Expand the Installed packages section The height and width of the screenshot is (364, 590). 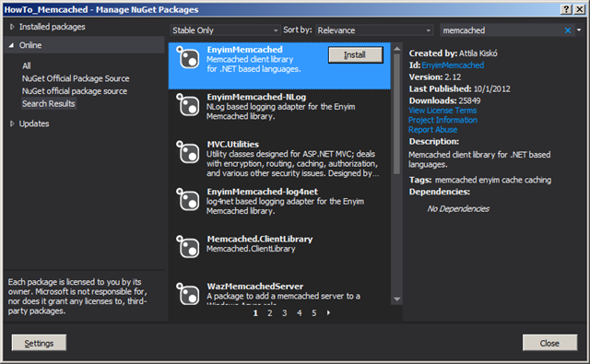click(12, 27)
